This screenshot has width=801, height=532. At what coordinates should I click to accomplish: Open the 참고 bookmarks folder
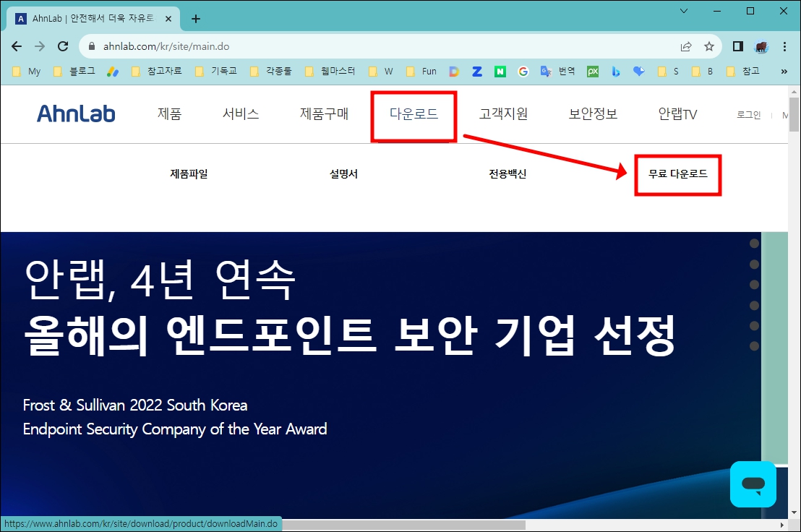point(743,72)
